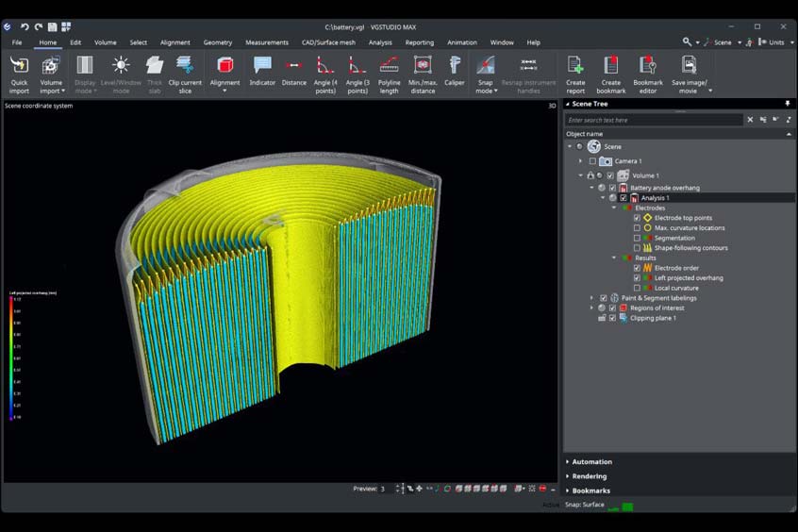
Task: Activate the Polyline length tool
Action: [x=389, y=66]
